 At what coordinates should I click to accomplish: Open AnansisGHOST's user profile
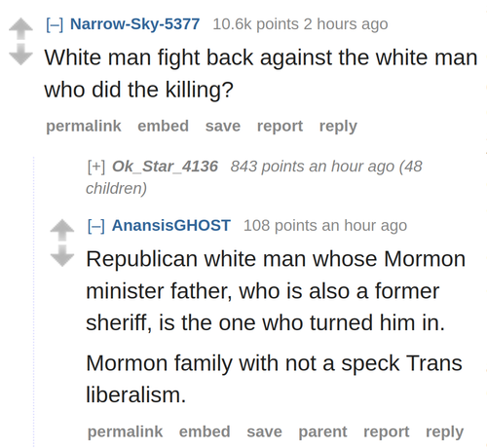pos(171,225)
